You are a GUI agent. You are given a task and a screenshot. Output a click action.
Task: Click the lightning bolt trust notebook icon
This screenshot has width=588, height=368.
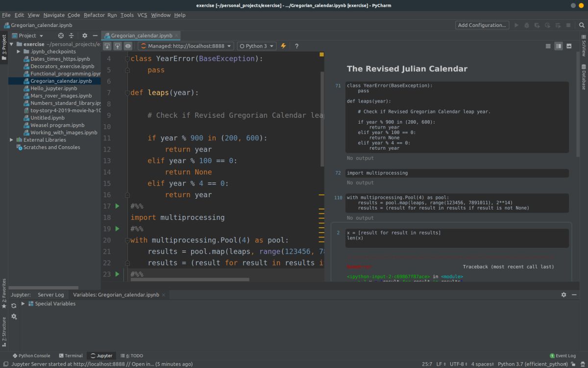coord(284,46)
